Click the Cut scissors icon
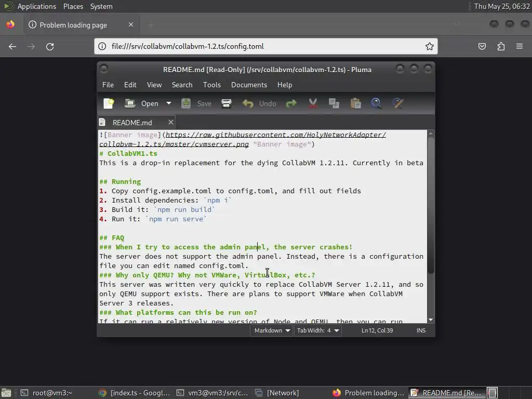The image size is (532, 399). (x=313, y=103)
